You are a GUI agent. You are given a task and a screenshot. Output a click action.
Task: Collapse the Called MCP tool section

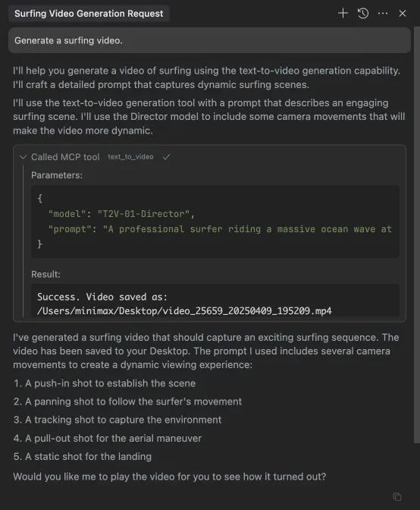(23, 157)
